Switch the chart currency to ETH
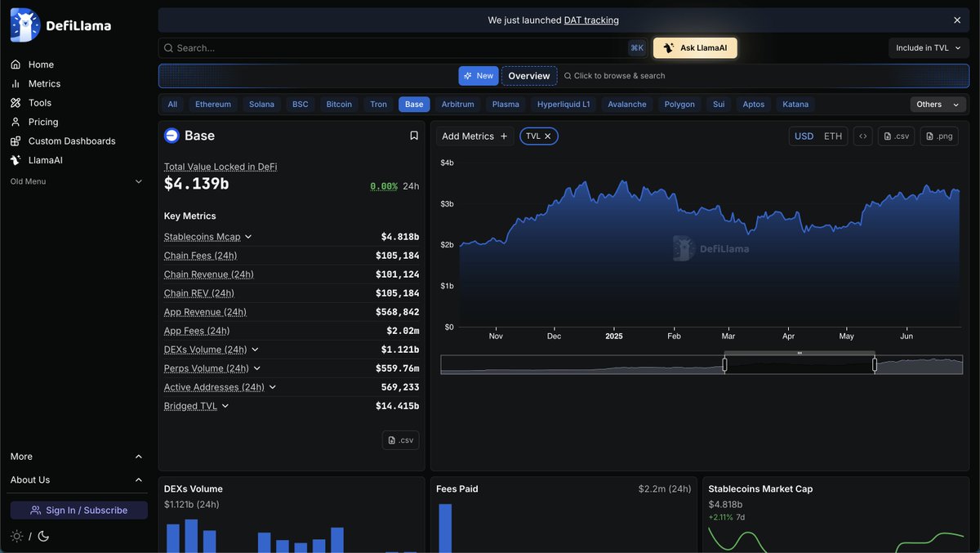Viewport: 980px width, 553px height. coord(831,136)
